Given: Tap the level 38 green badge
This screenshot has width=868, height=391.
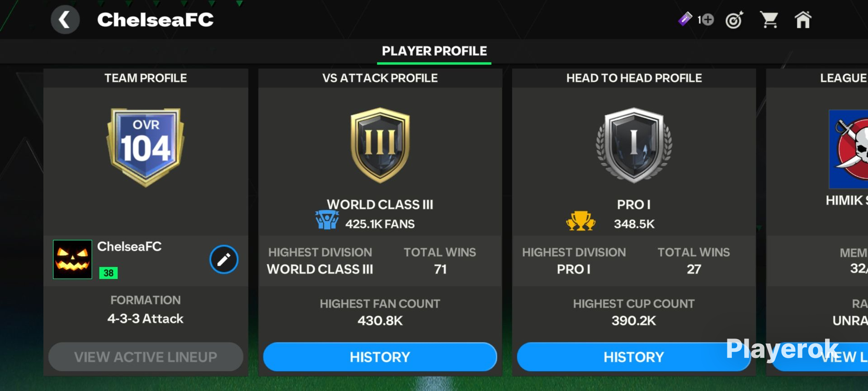Looking at the screenshot, I should point(108,273).
